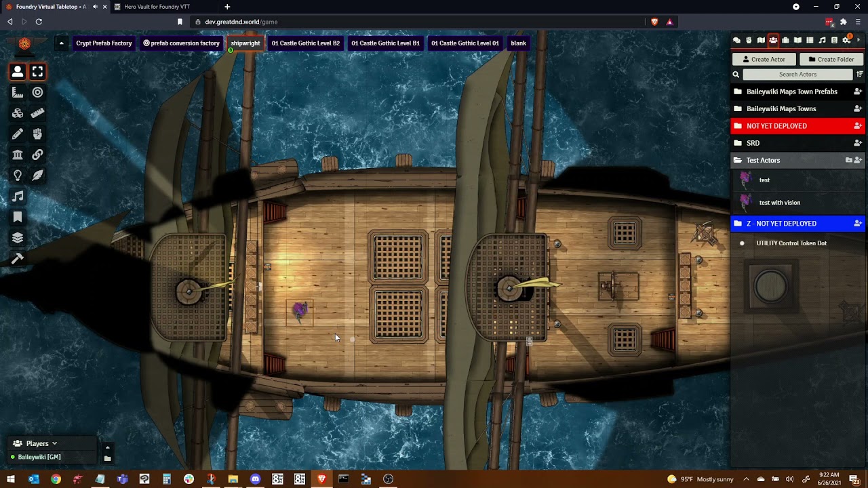Click the Brave Shields lion icon
868x488 pixels.
pyautogui.click(x=654, y=22)
